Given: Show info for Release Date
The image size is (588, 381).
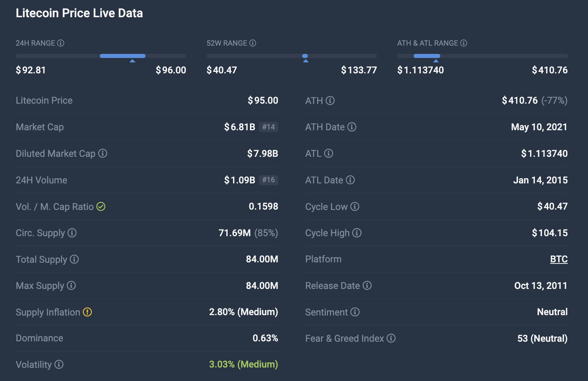Looking at the screenshot, I should [x=367, y=286].
